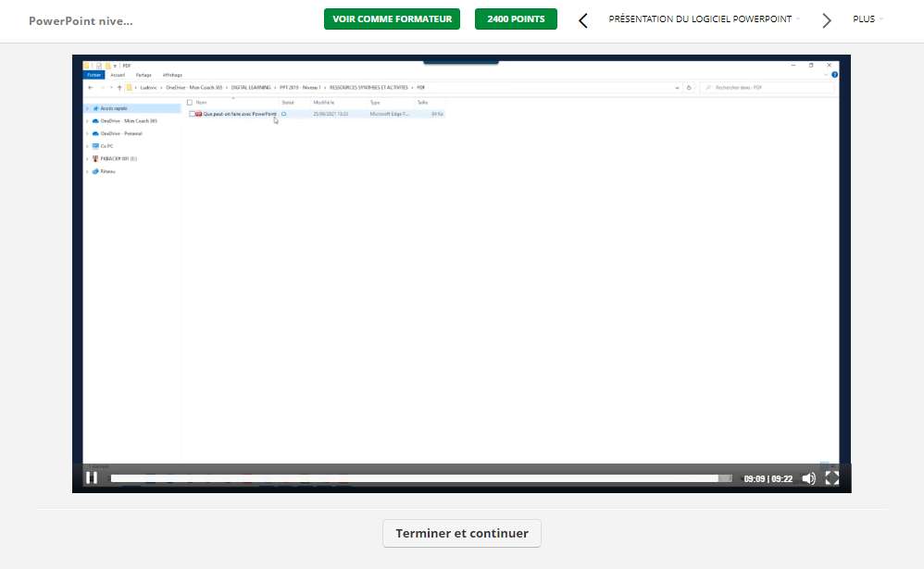Expand address bar history dropdown
This screenshot has height=569, width=924.
click(677, 87)
